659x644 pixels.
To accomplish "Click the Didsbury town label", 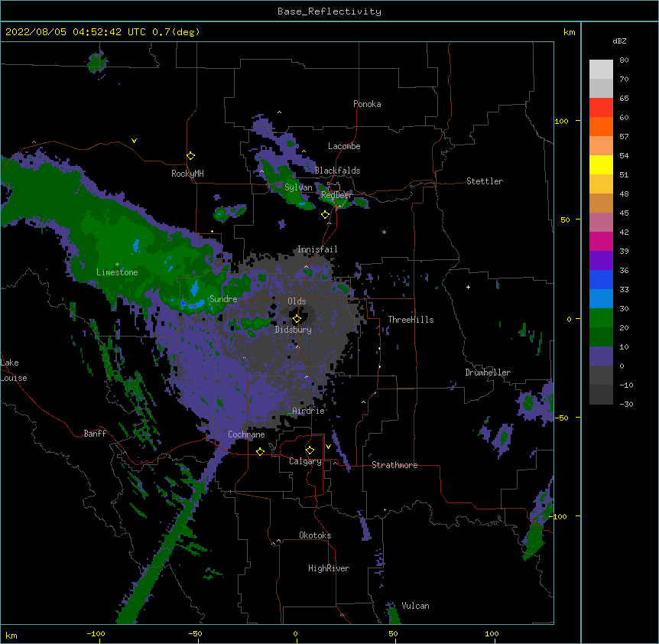I will pyautogui.click(x=293, y=330).
